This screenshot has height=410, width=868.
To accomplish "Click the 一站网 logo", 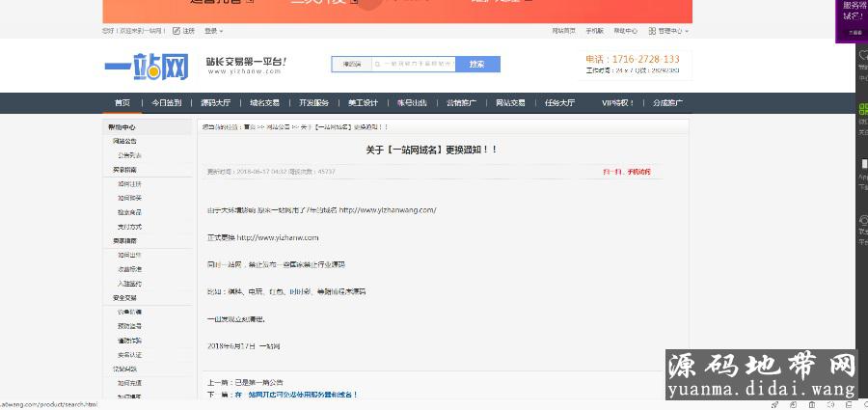I will tap(147, 66).
